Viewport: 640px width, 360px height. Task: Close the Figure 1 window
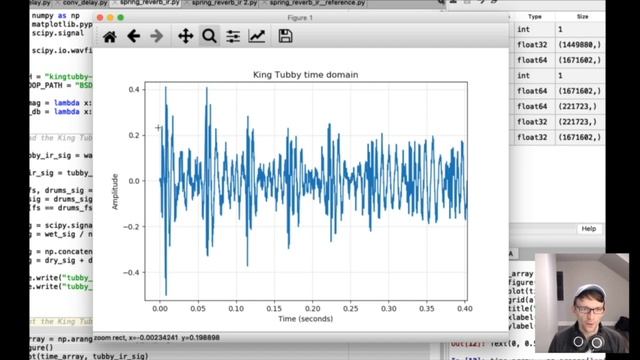coord(100,18)
